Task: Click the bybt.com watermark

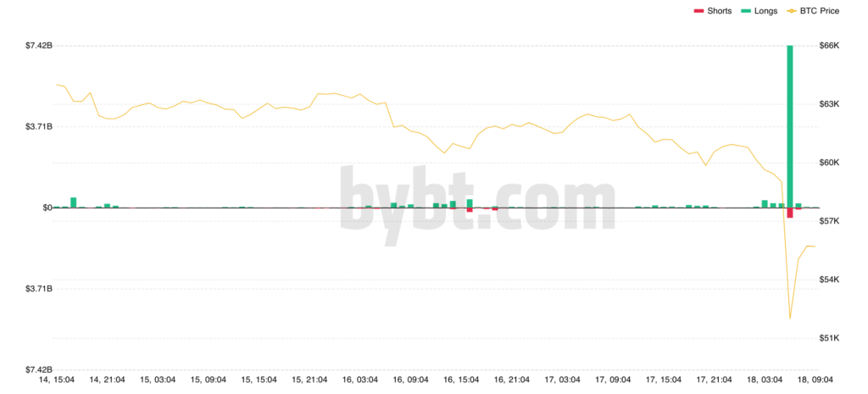Action: [477, 197]
